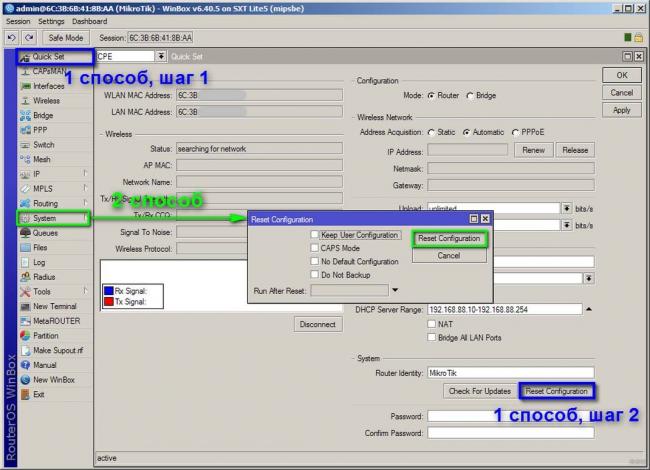This screenshot has width=650, height=470.
Task: Click the New WinBox globe icon
Action: [x=26, y=380]
